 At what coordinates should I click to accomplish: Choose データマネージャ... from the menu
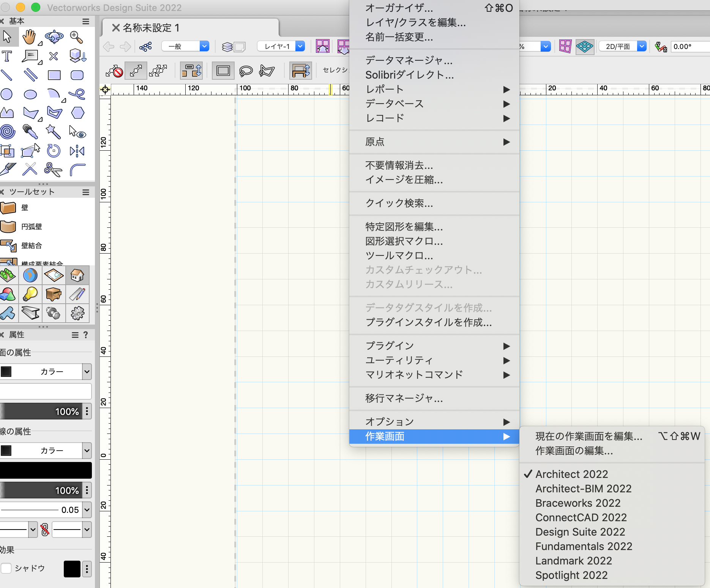click(x=434, y=60)
